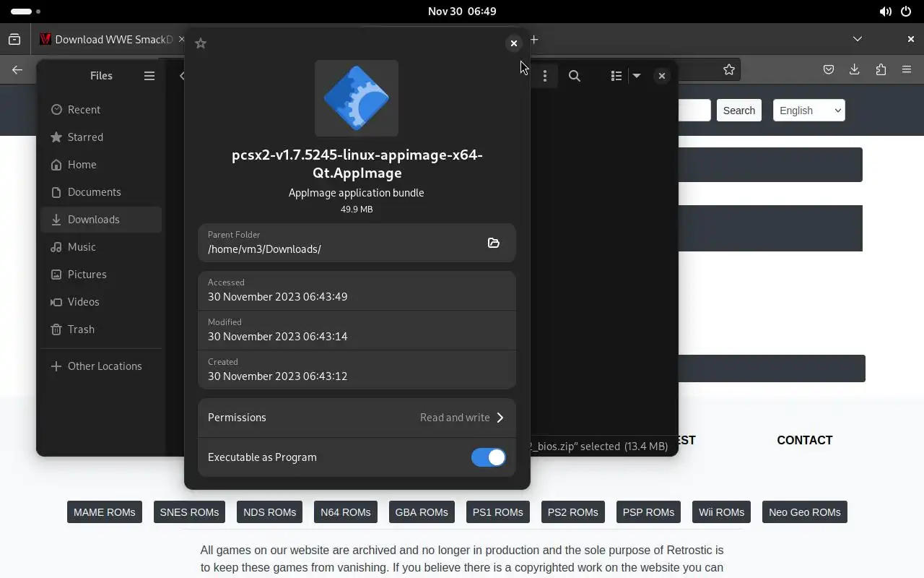The image size is (924, 578).
Task: Open Videos in Files sidebar
Action: click(101, 302)
